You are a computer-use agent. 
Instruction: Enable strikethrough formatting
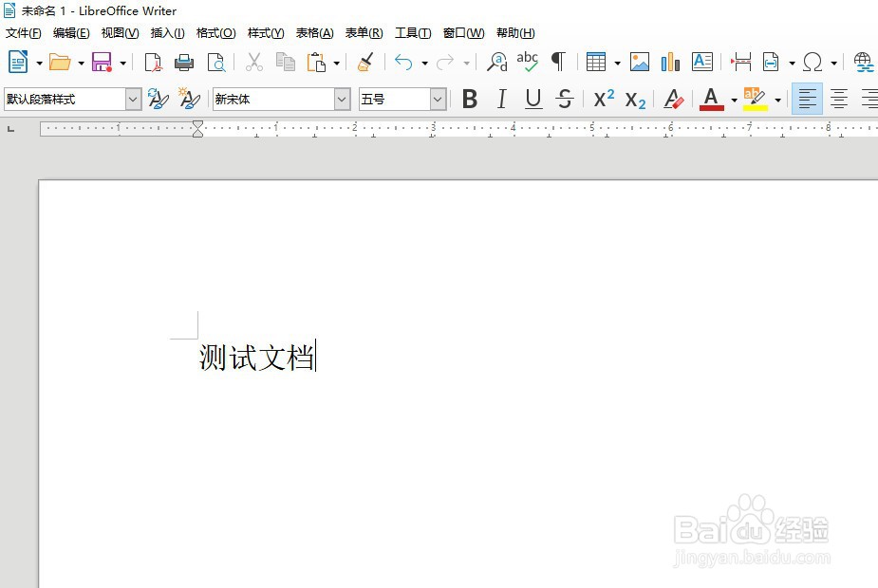coord(564,99)
